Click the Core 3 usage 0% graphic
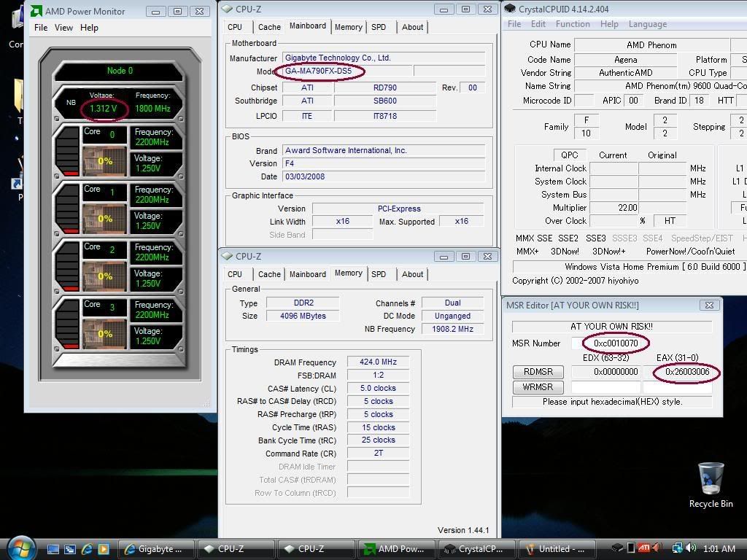The width and height of the screenshot is (747, 560). click(x=104, y=333)
